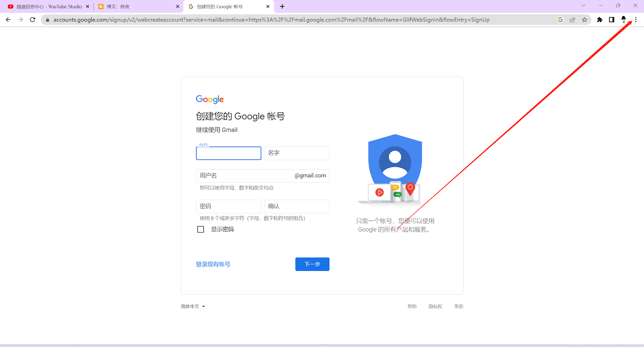644x347 pixels.
Task: Close the 博文: 修改 tab
Action: pos(178,6)
